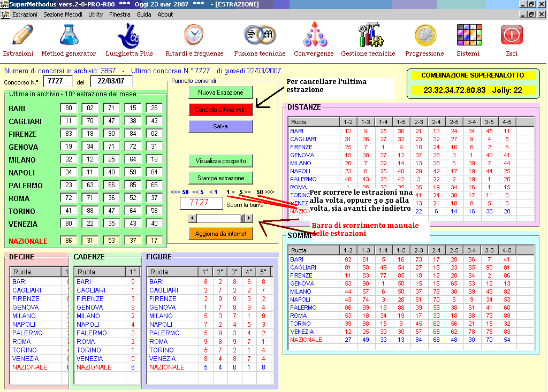Select the ROMA row in the SOMME table
This screenshot has width=548, height=392.
coord(411,316)
